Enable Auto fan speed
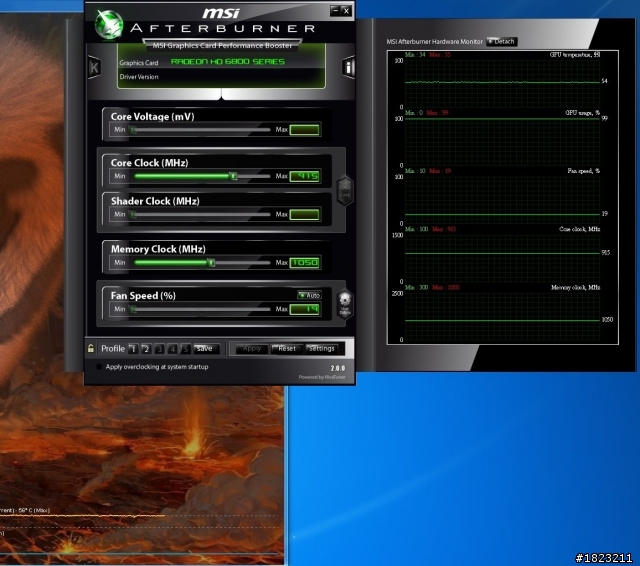Screen dimensions: 640x566 pos(309,295)
